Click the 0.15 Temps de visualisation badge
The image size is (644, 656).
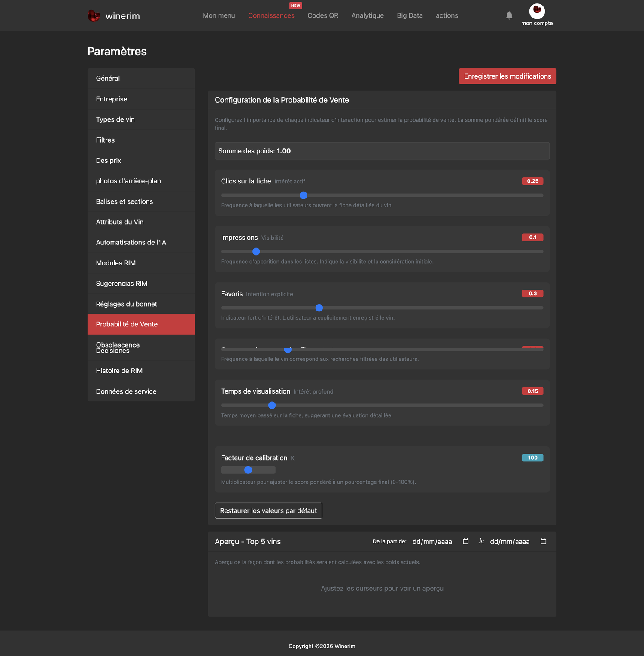(x=533, y=391)
